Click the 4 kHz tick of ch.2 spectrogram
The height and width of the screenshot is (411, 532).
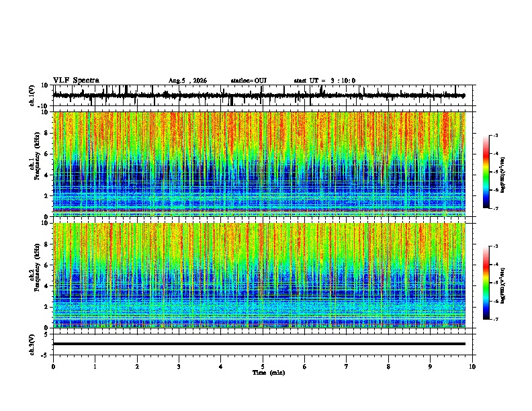pos(46,286)
